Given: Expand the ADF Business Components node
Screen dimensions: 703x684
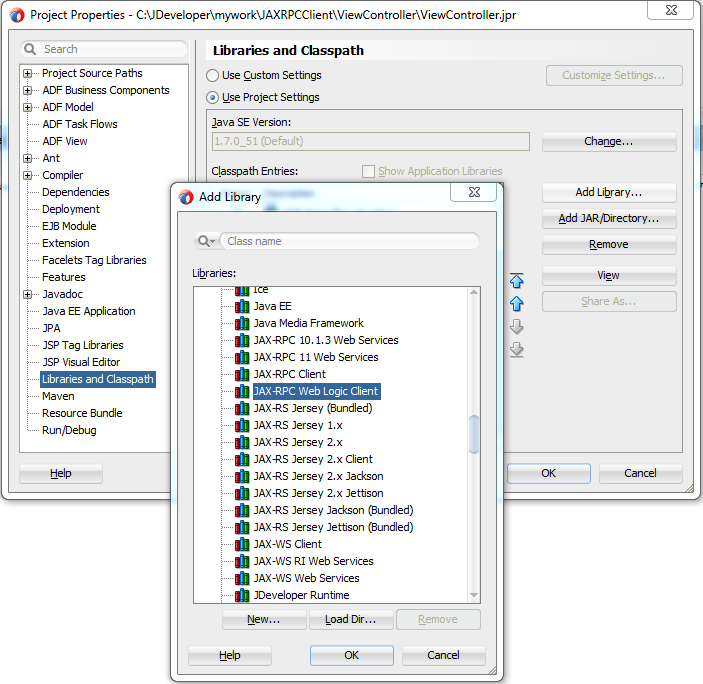Looking at the screenshot, I should coord(28,90).
